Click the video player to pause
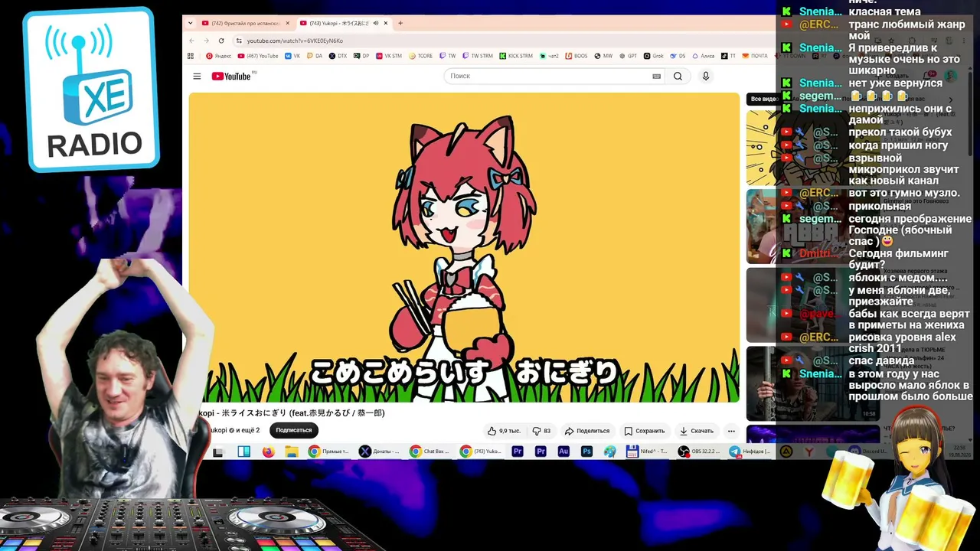 [x=464, y=247]
